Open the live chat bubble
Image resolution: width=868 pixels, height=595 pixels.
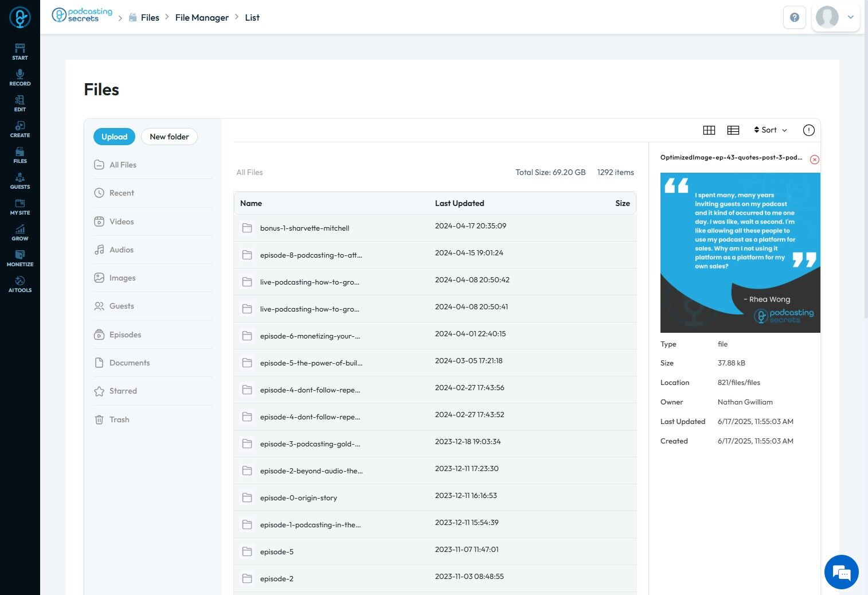[842, 572]
